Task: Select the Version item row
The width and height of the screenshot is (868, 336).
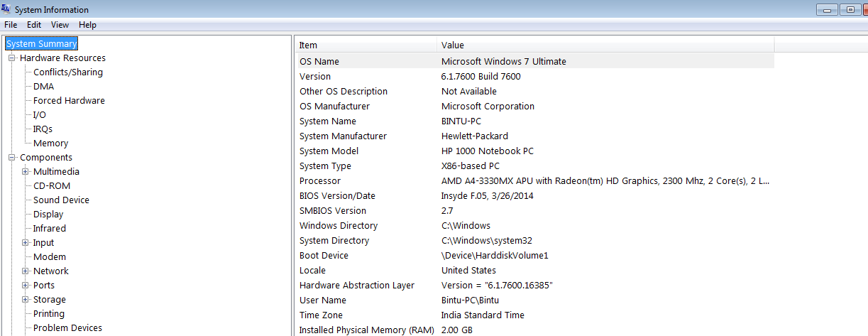Action: [x=534, y=77]
